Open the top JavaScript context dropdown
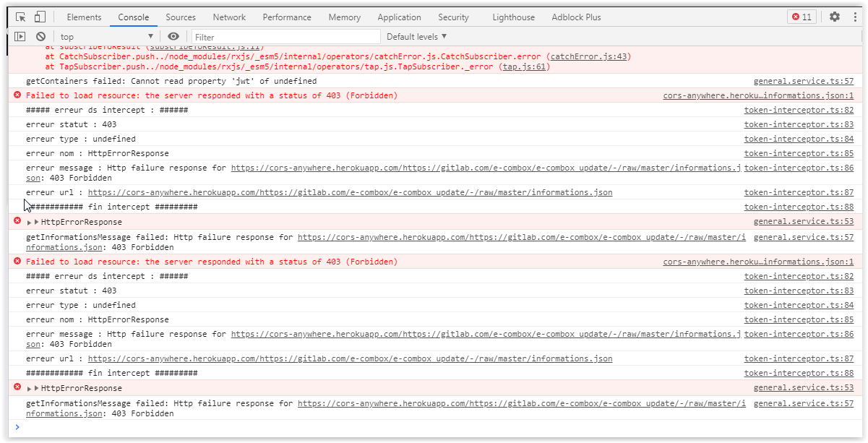Image resolution: width=868 pixels, height=443 pixels. pyautogui.click(x=106, y=36)
